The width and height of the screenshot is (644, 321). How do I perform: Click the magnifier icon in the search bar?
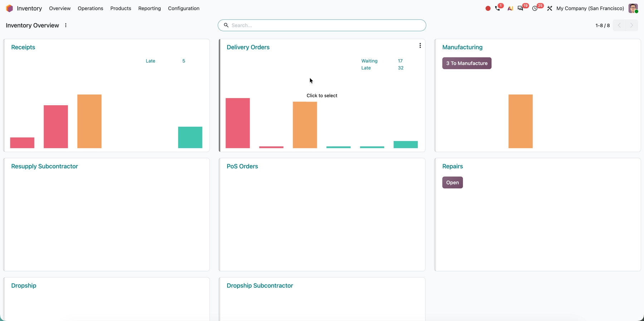point(226,25)
